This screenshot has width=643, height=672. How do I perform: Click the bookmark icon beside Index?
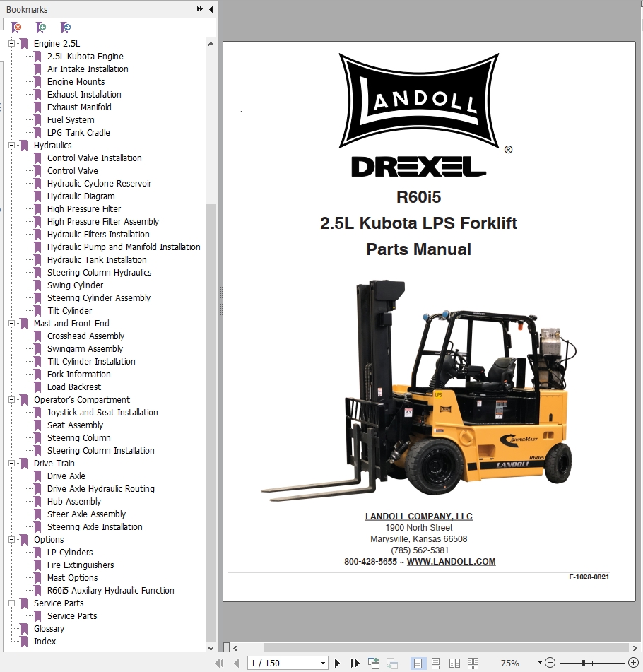tap(25, 642)
